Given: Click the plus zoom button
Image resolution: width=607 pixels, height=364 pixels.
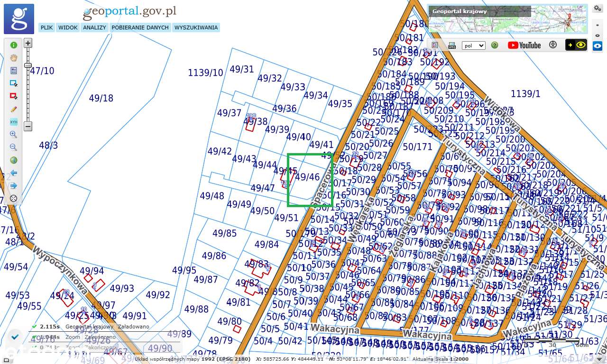Looking at the screenshot, I should click(28, 43).
